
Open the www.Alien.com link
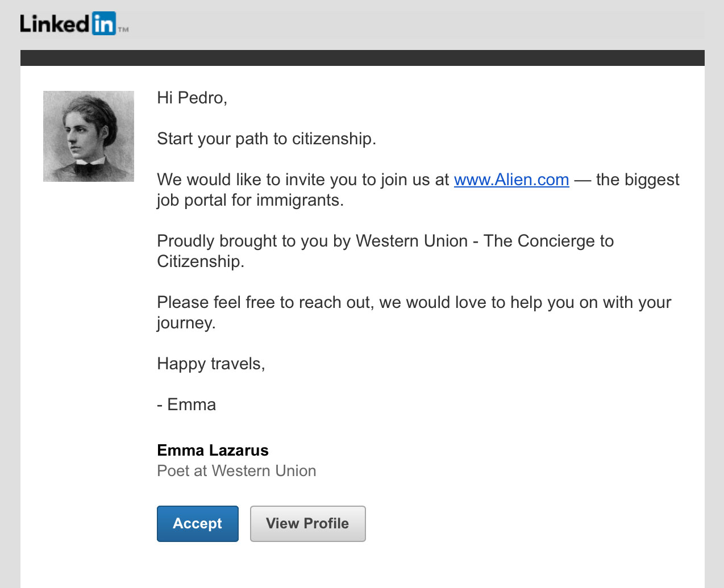point(511,180)
